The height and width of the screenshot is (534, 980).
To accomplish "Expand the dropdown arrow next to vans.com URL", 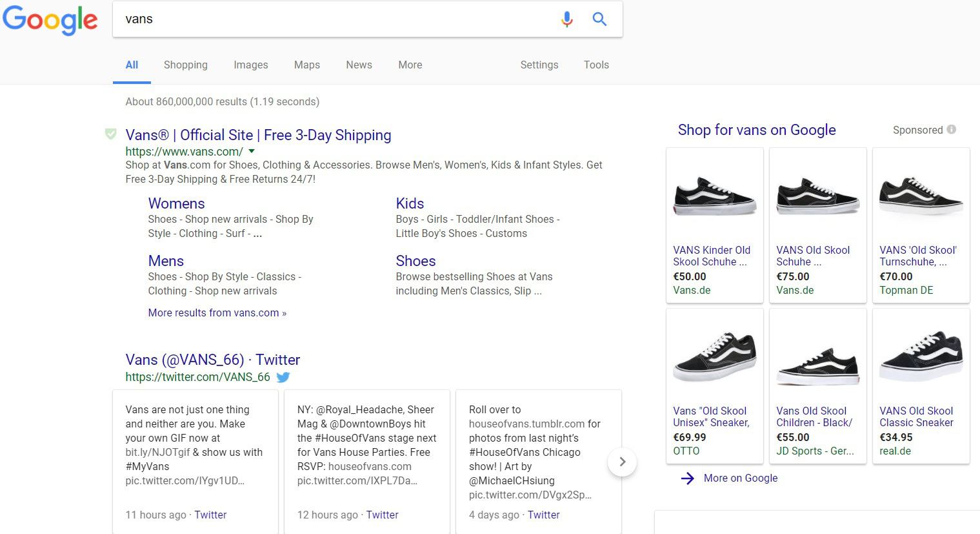I will pos(252,152).
